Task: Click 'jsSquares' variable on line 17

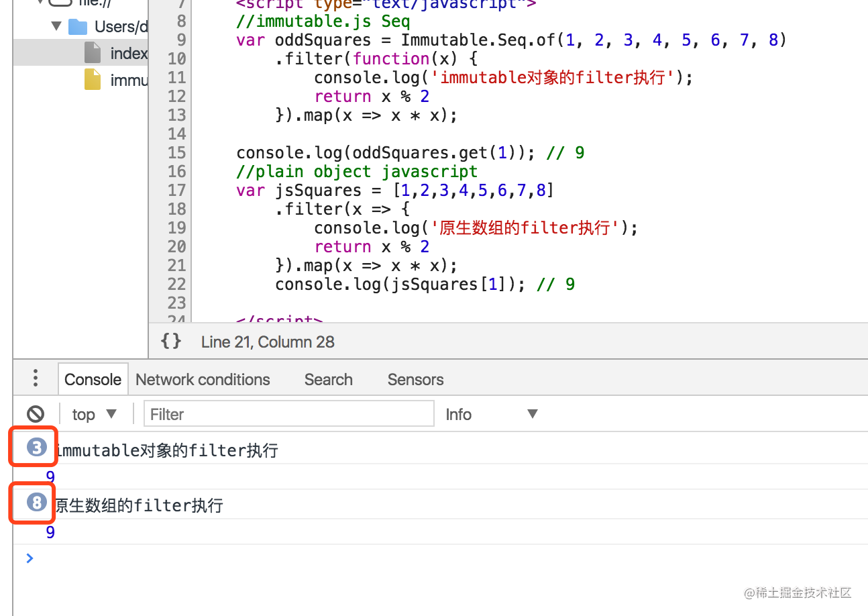Action: click(x=318, y=191)
